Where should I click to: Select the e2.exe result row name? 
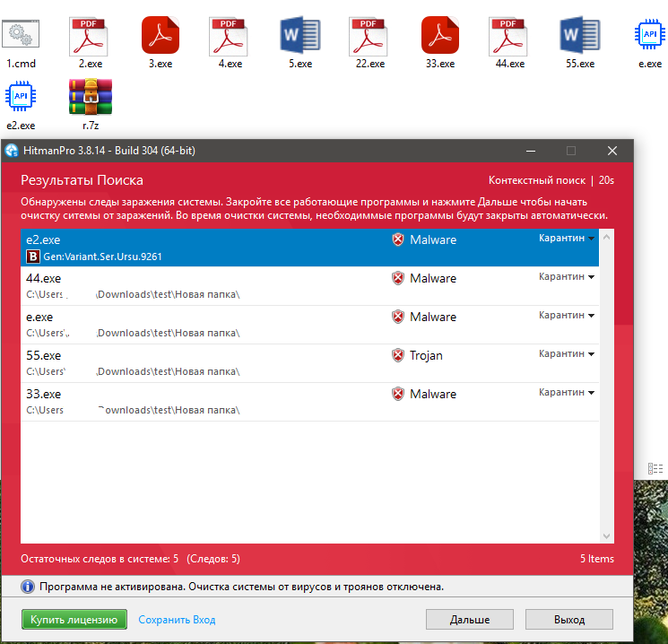pyautogui.click(x=43, y=239)
